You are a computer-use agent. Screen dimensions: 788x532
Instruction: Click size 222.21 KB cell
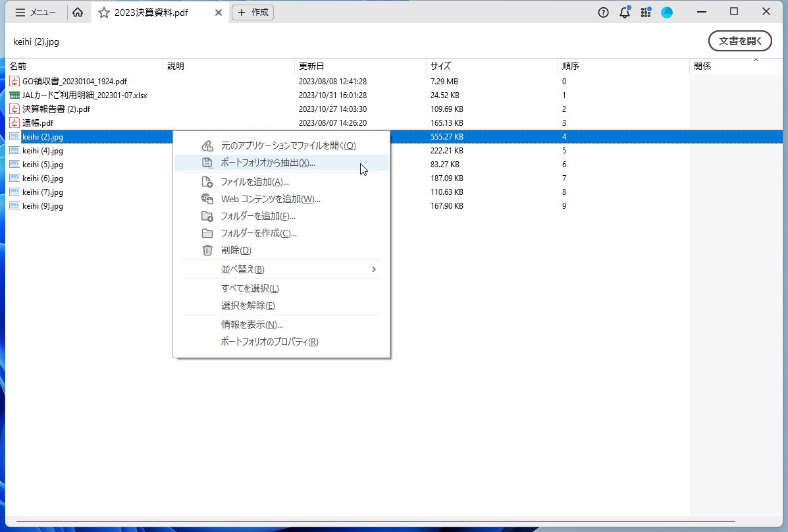point(447,150)
